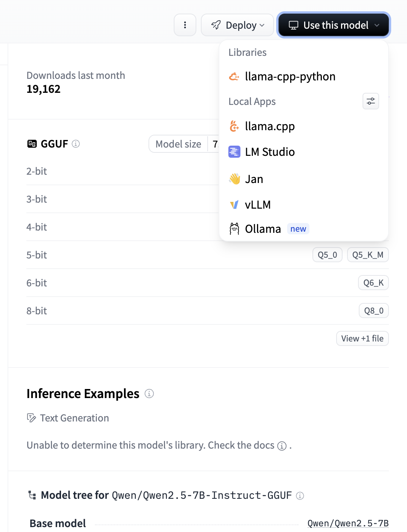Select the Q5_0 quantization file

327,255
